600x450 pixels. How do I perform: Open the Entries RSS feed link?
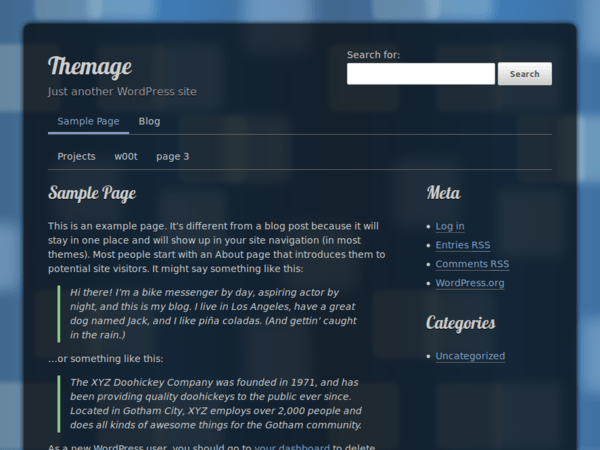click(x=463, y=245)
